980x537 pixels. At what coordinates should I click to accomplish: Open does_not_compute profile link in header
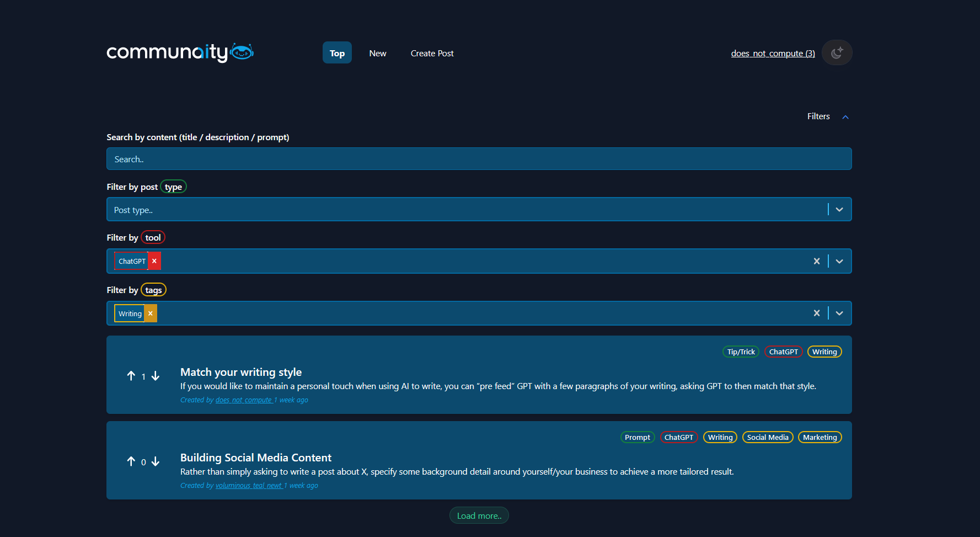(773, 54)
